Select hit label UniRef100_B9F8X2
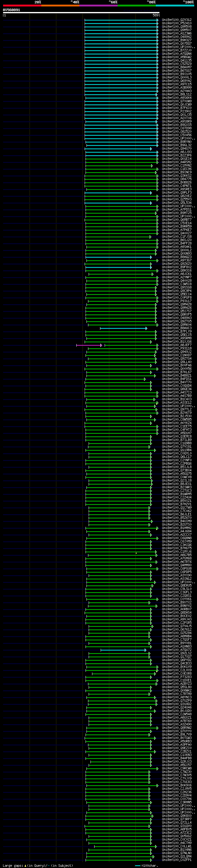Screen dimensions: 197x868 coord(177,267)
